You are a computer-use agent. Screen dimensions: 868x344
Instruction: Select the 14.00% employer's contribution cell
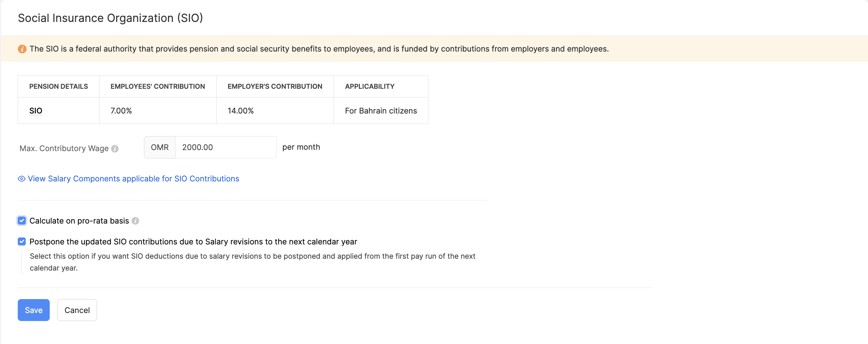pyautogui.click(x=241, y=111)
